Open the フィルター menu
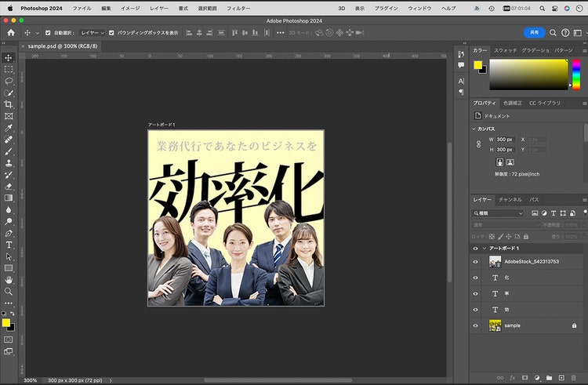This screenshot has width=588, height=385. [238, 9]
